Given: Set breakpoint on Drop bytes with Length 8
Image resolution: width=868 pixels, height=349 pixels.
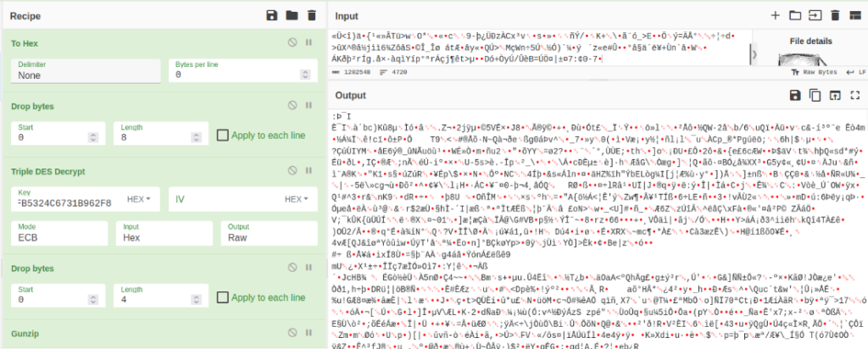Looking at the screenshot, I should (309, 106).
